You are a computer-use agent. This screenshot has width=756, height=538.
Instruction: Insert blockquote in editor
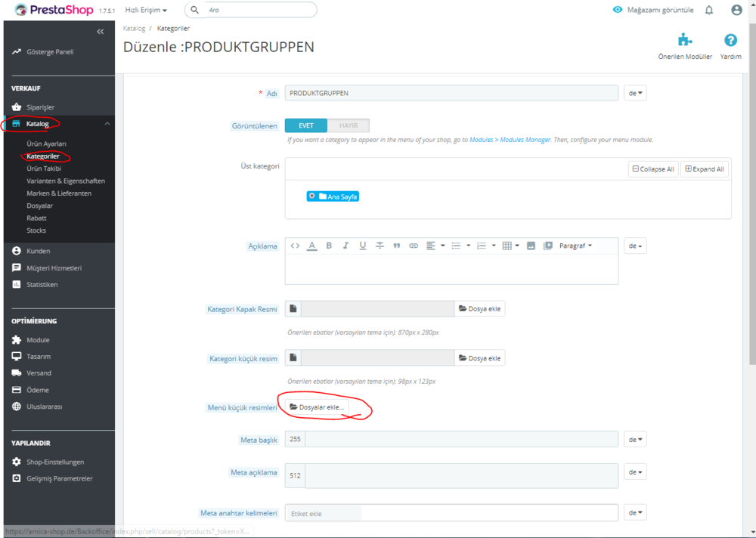(396, 246)
